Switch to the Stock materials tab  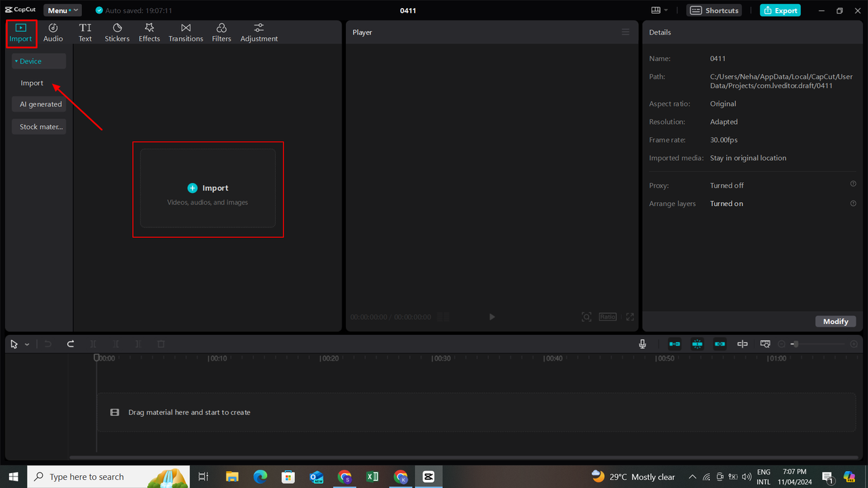click(39, 126)
